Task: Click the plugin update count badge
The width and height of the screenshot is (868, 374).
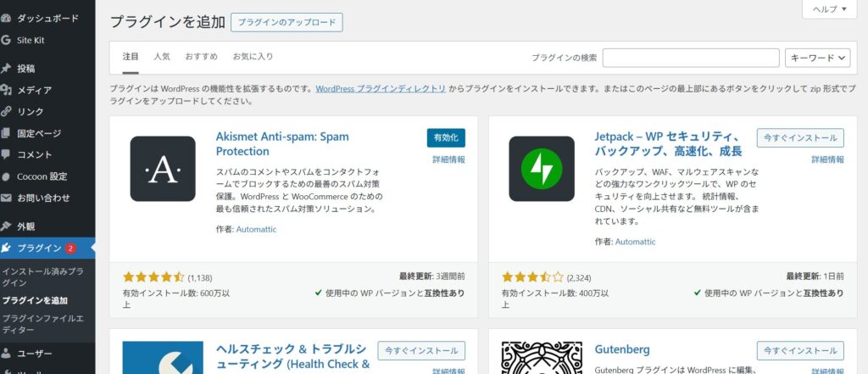Action: click(70, 248)
